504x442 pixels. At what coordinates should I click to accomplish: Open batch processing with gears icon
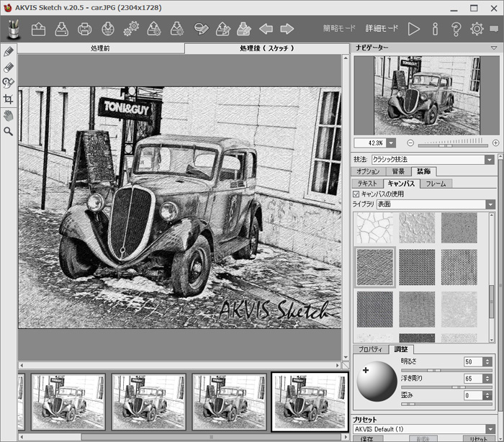[131, 29]
